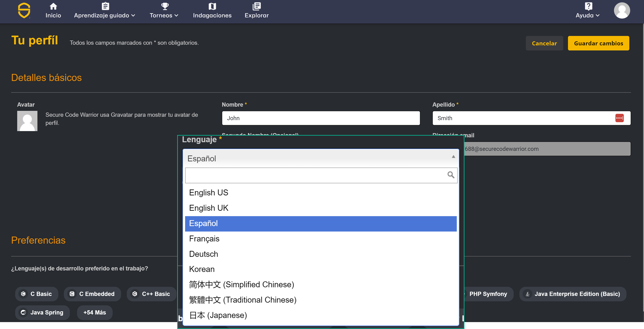Click the Inicio home icon
The width and height of the screenshot is (644, 329).
click(53, 6)
